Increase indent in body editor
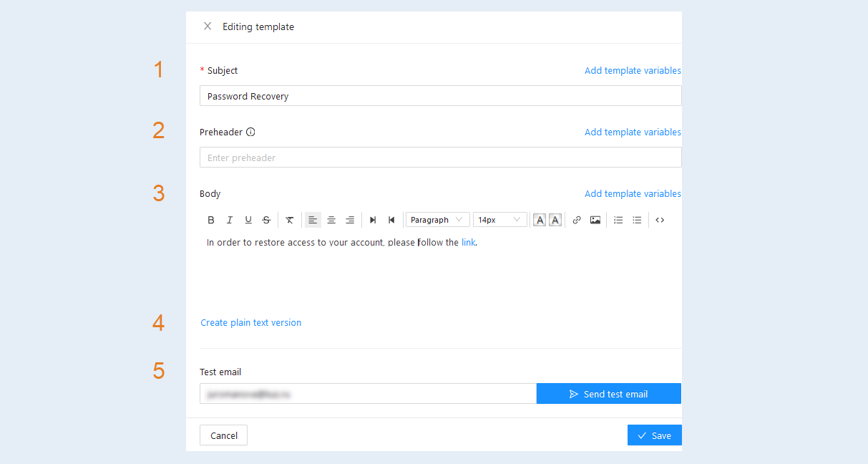 click(x=373, y=220)
